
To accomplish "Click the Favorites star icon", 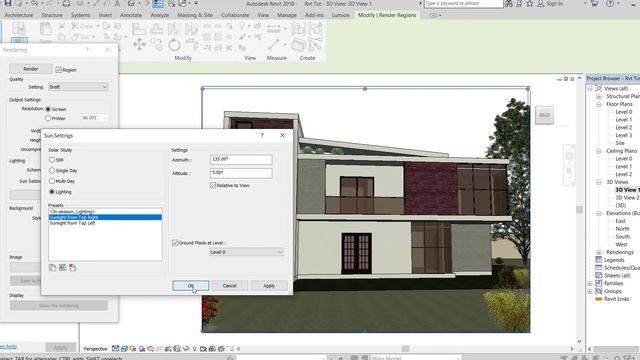I will coord(530,4).
